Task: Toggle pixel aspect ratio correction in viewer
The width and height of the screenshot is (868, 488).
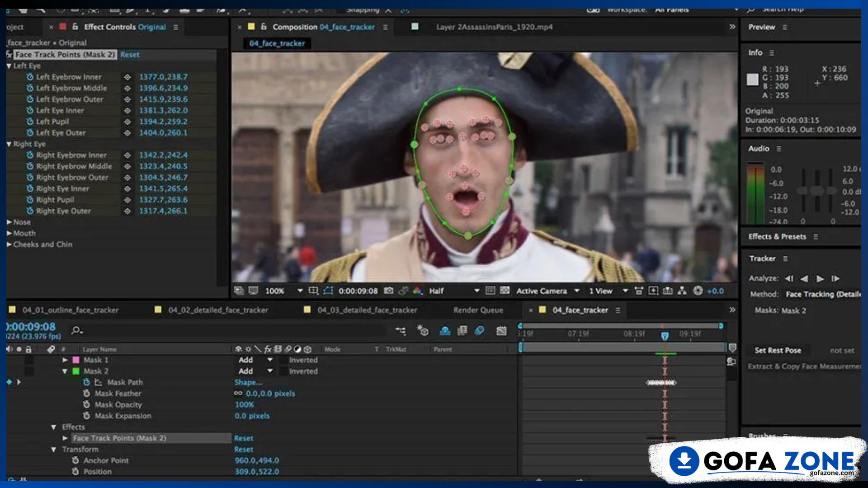Action: tap(639, 291)
